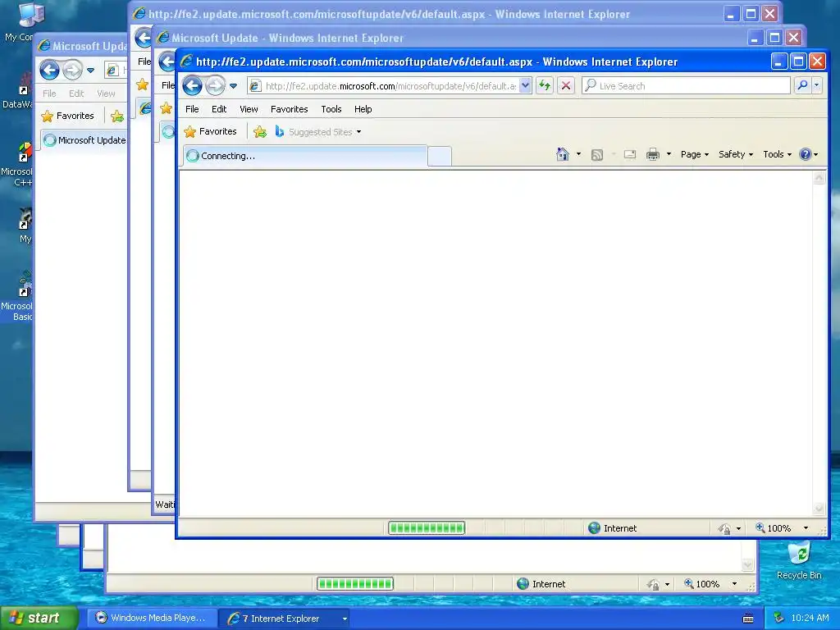Click scrollbar down arrow in front window

[x=819, y=509]
